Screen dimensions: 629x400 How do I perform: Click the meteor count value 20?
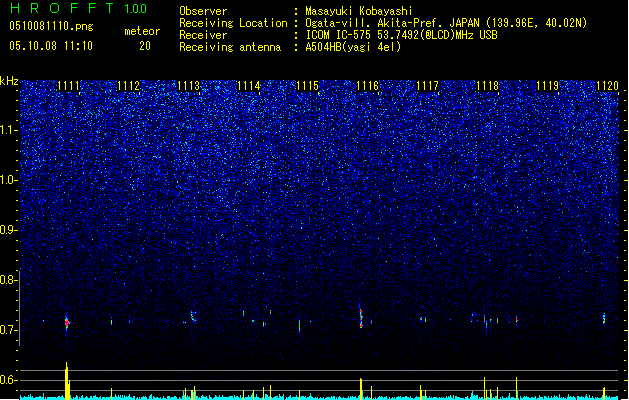pos(145,46)
